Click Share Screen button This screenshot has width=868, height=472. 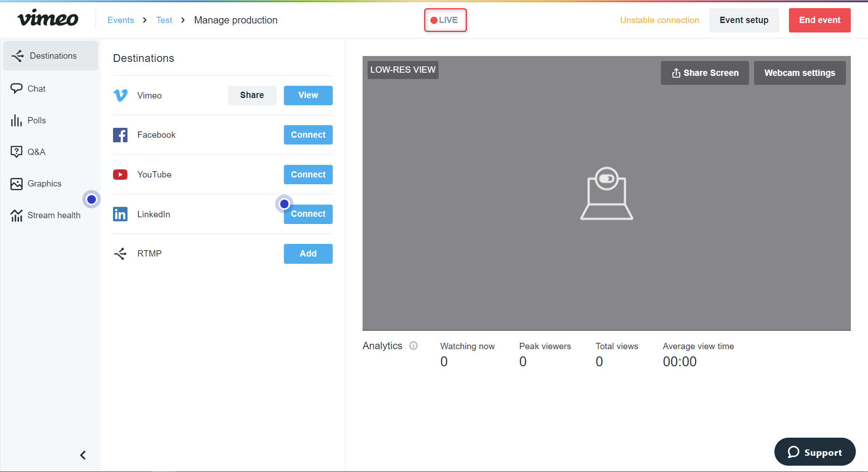[x=705, y=73]
